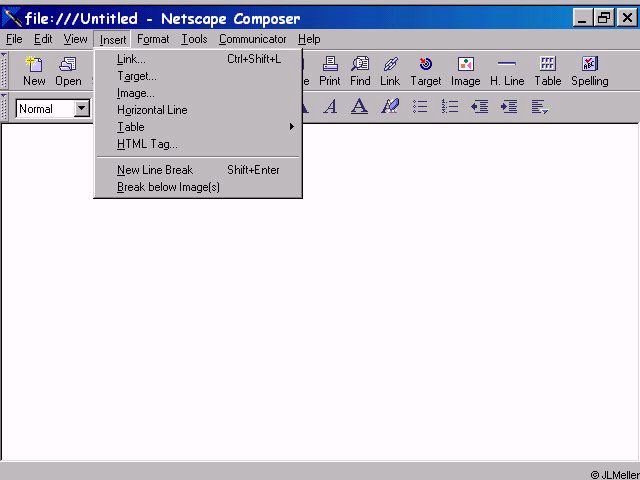Open the View menu
The width and height of the screenshot is (640, 480).
tap(75, 39)
